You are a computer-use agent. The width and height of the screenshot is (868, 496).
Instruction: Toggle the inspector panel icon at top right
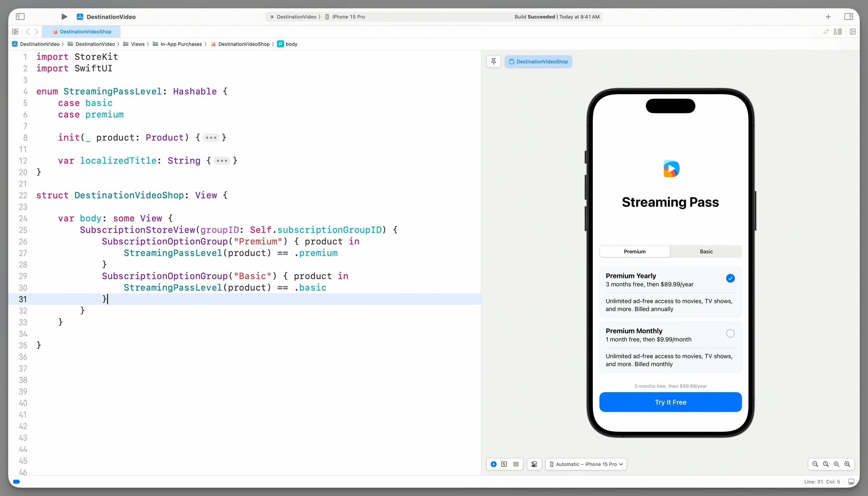848,17
